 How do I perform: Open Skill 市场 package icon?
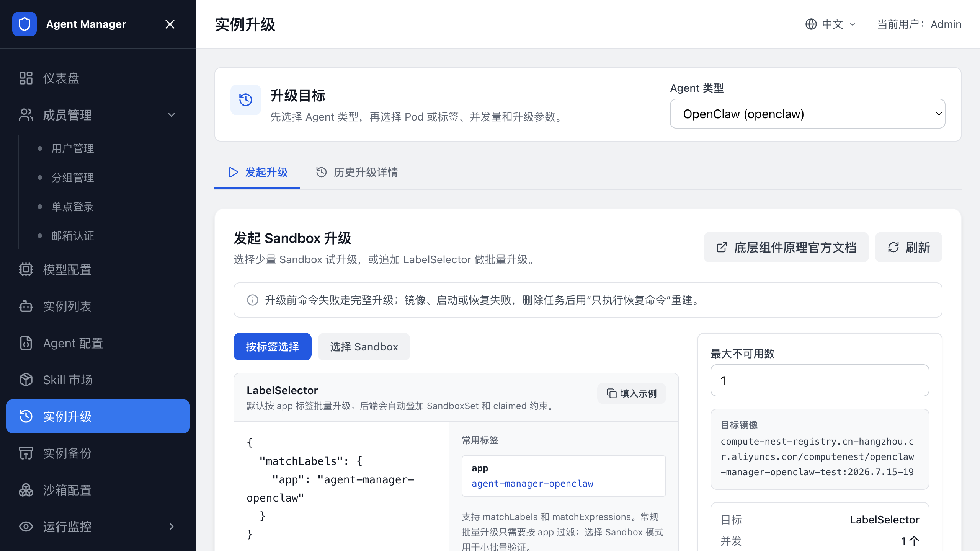coord(26,380)
